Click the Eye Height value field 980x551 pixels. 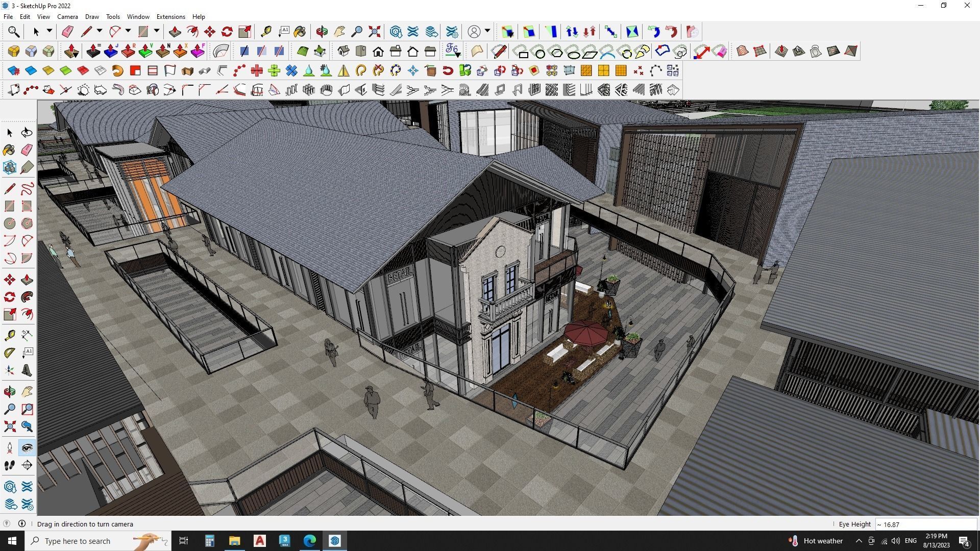[x=926, y=524]
